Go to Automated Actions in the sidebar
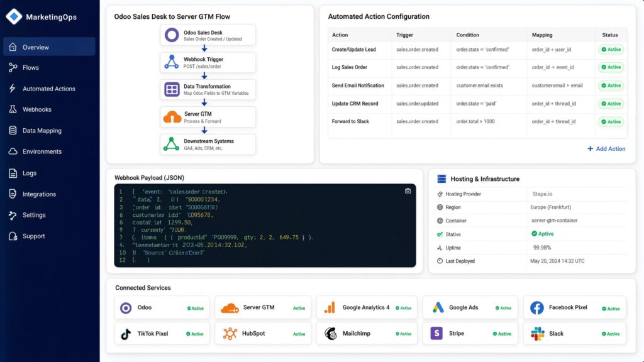This screenshot has height=362, width=644. tap(49, 89)
